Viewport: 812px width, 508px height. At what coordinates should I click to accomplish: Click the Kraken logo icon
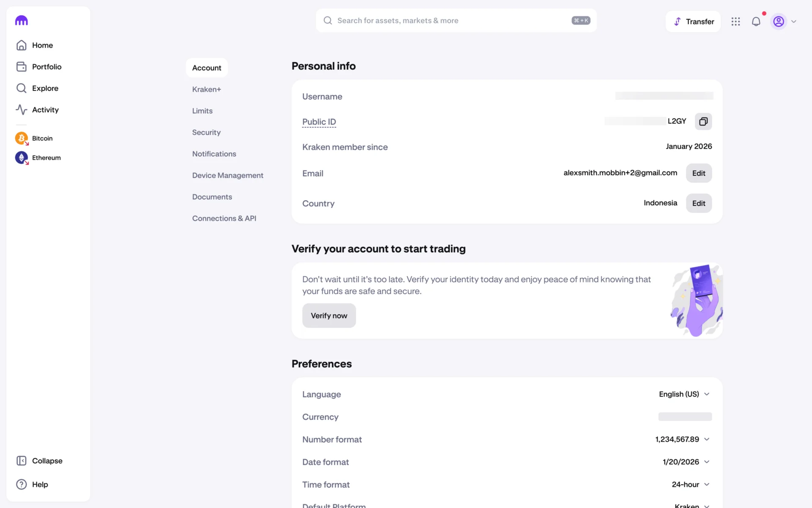pos(21,21)
